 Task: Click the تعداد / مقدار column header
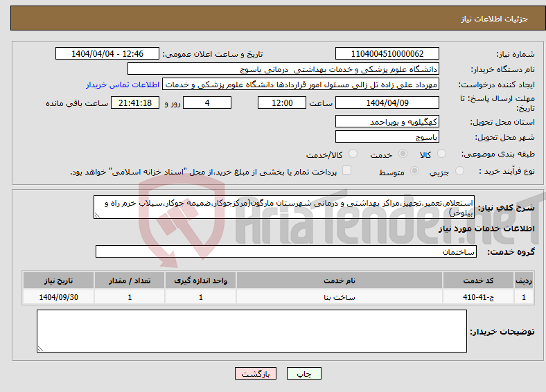[x=130, y=280]
